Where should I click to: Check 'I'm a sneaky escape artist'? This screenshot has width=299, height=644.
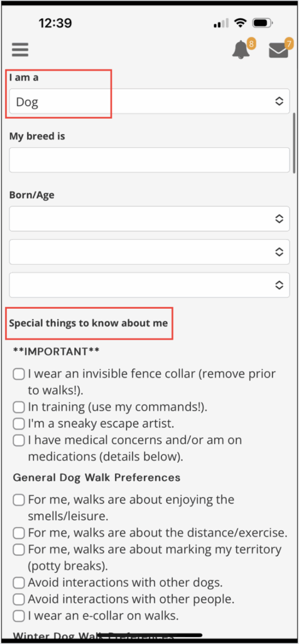(18, 423)
